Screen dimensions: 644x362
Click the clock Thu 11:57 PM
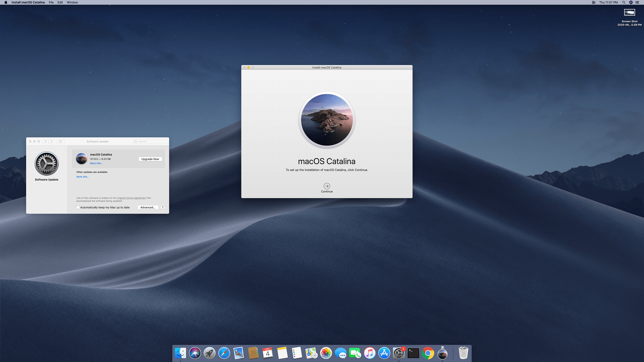pos(608,2)
